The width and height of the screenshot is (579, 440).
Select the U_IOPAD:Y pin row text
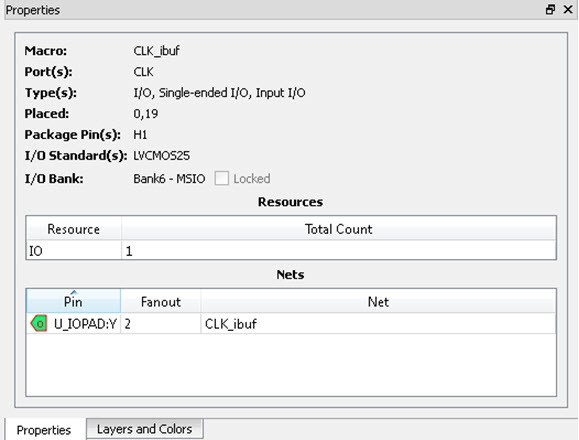point(85,324)
